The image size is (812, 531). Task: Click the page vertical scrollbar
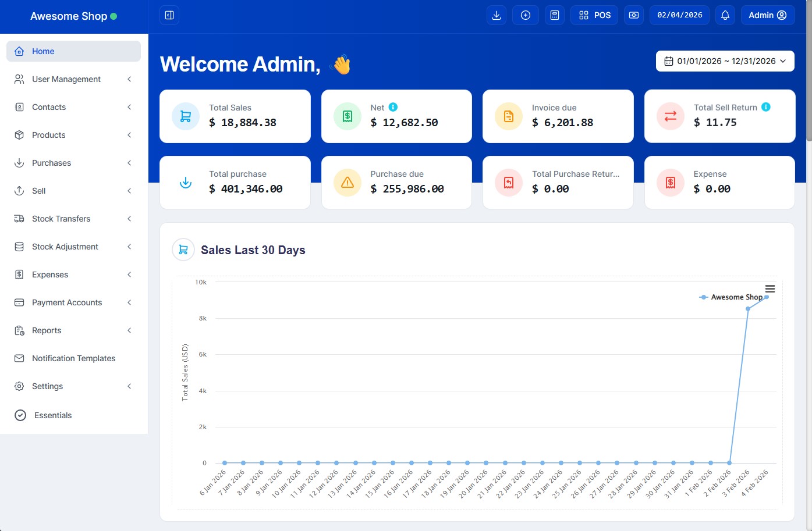[x=809, y=70]
